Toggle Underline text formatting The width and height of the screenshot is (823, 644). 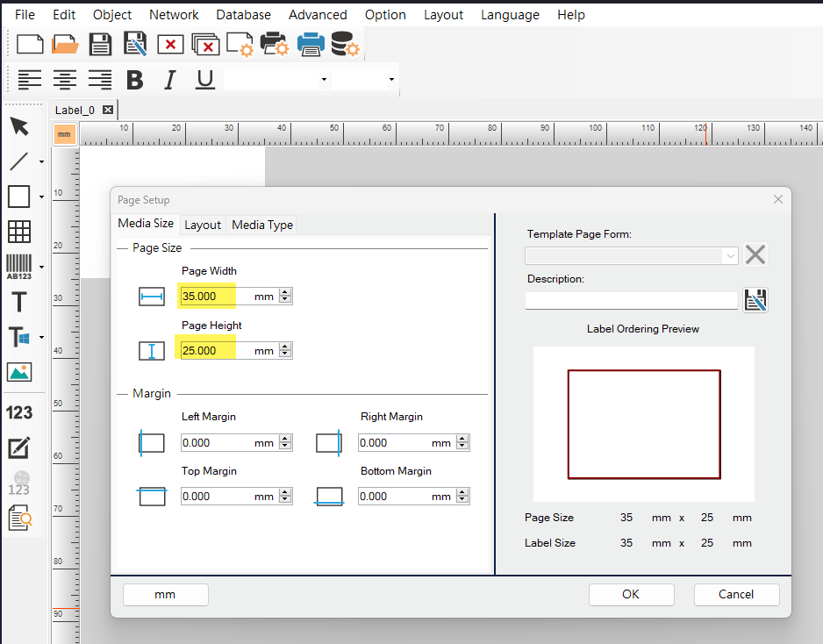point(205,80)
